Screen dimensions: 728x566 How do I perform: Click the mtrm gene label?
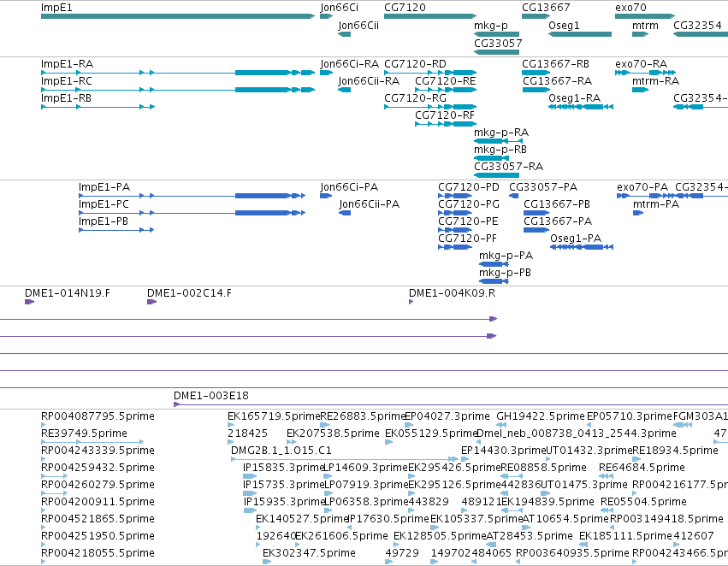(x=645, y=26)
